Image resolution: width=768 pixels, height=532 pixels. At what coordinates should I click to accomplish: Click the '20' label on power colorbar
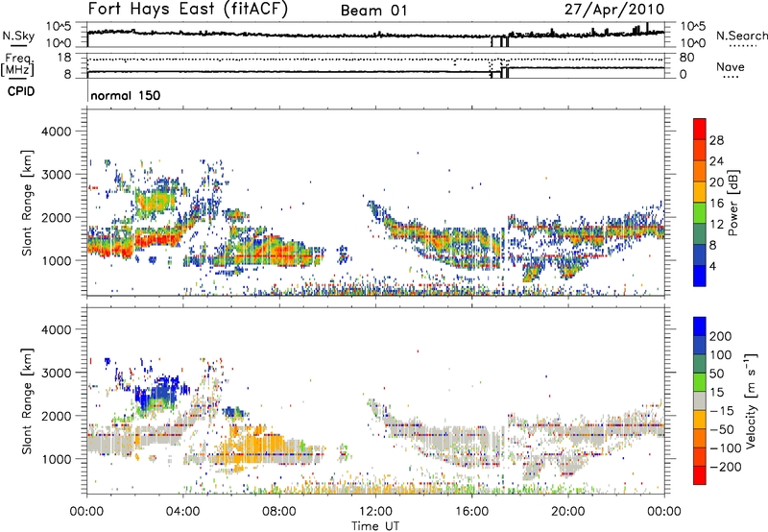(x=716, y=182)
